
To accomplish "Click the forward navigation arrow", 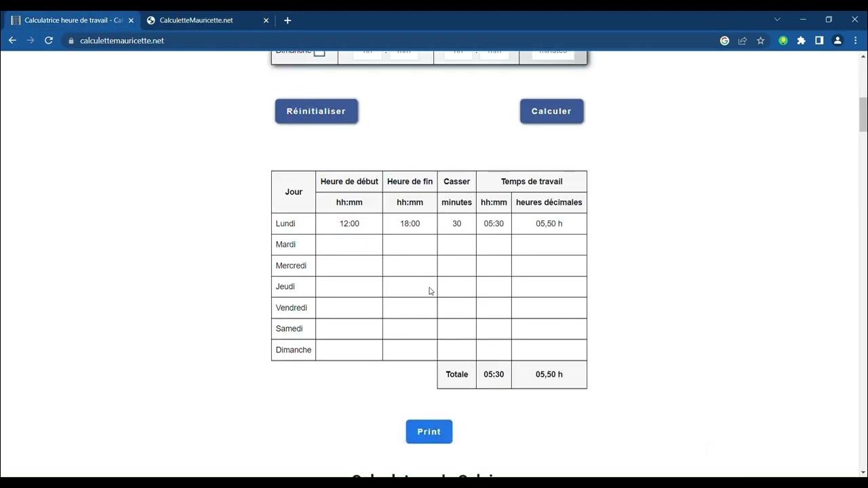I will coord(31,41).
